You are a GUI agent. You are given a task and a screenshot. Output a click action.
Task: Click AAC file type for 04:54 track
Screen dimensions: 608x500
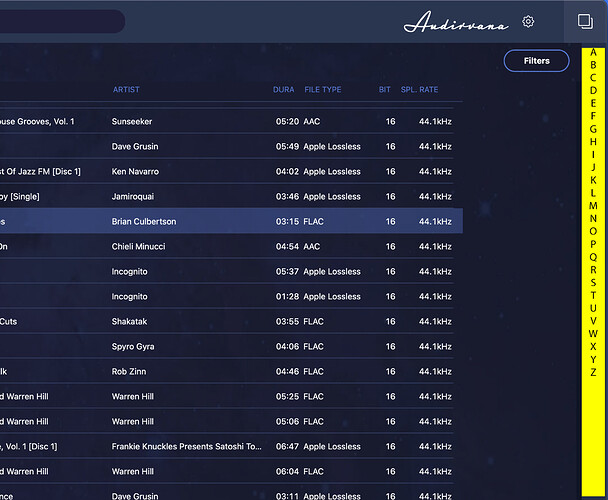point(312,246)
